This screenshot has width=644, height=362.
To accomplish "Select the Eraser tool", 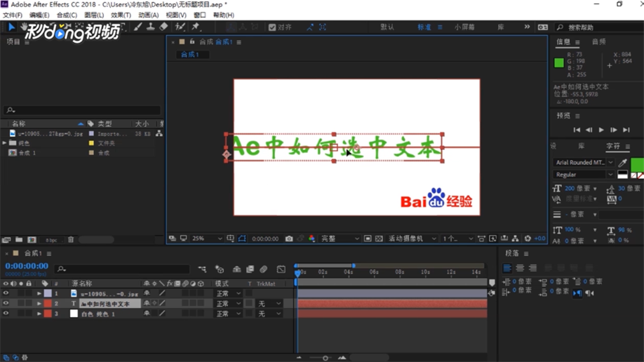I will tap(163, 27).
